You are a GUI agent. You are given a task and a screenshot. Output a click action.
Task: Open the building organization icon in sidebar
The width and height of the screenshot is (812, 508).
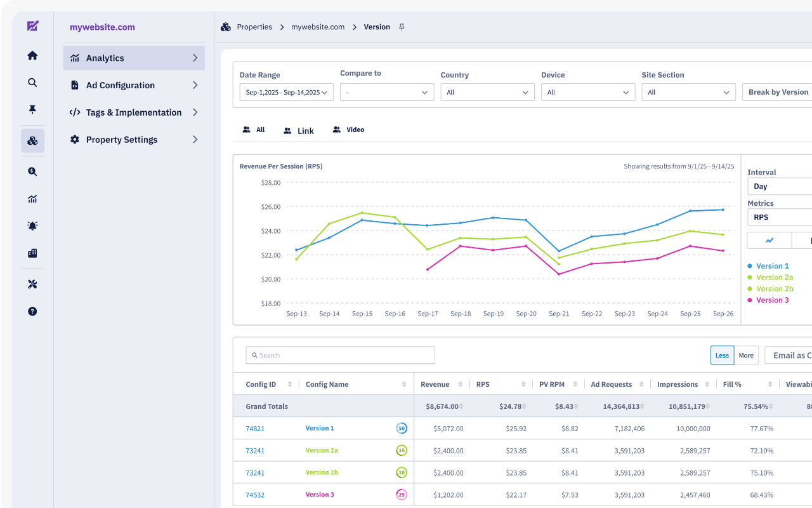(x=32, y=253)
